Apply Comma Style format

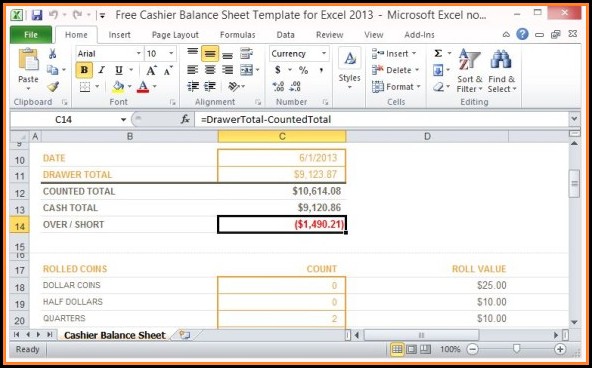pyautogui.click(x=321, y=70)
